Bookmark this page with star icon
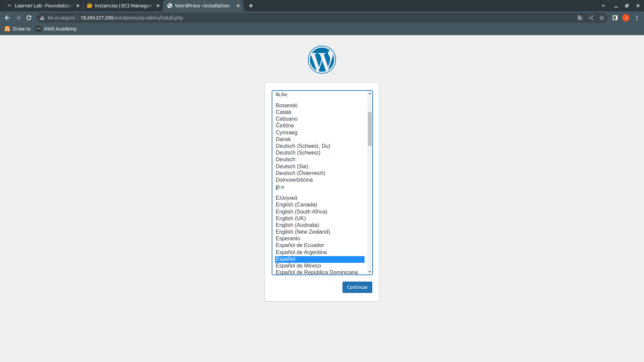Image resolution: width=644 pixels, height=362 pixels. (602, 18)
